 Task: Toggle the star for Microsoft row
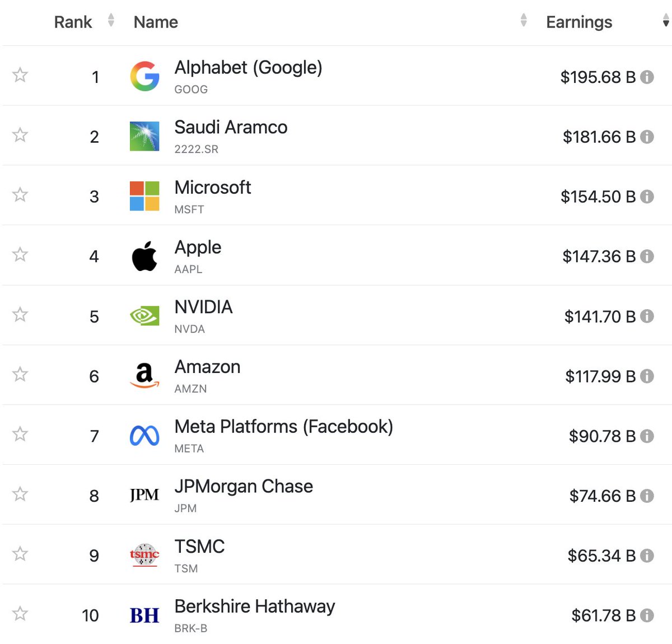[x=20, y=194]
